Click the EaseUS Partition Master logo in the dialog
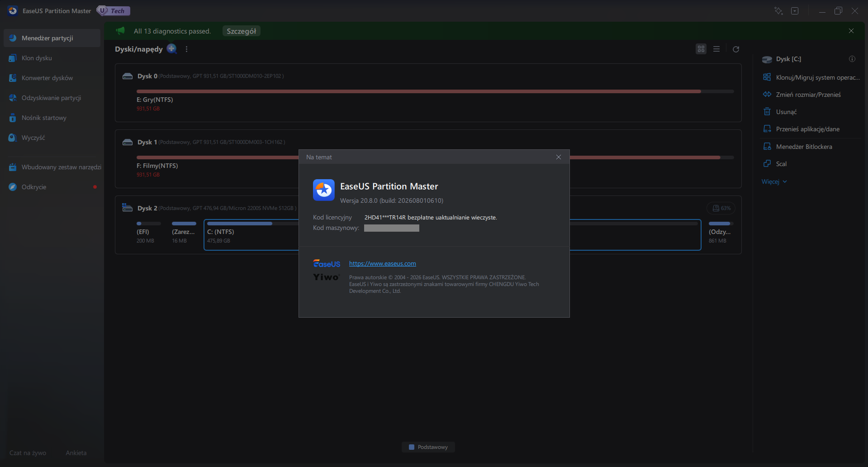The width and height of the screenshot is (868, 467). pyautogui.click(x=324, y=190)
